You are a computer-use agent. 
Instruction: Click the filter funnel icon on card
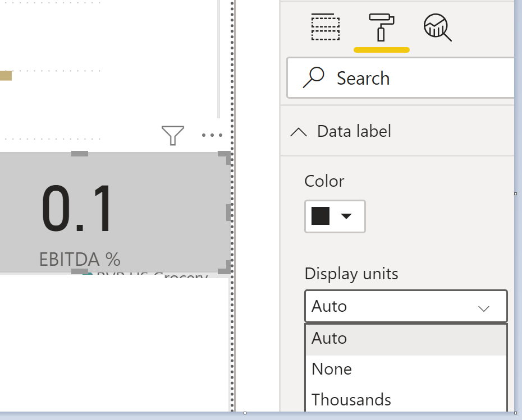[173, 135]
